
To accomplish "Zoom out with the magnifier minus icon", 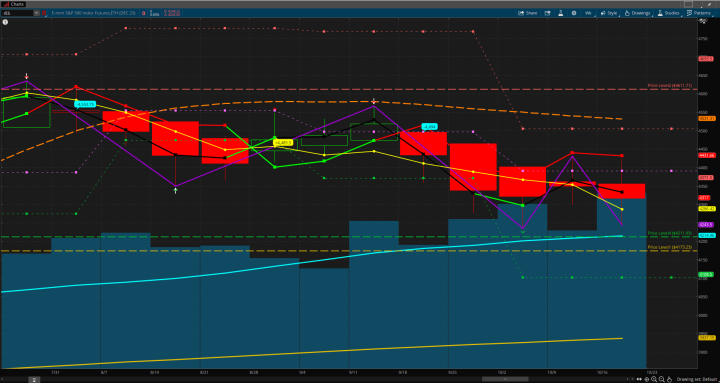I will pos(662,379).
